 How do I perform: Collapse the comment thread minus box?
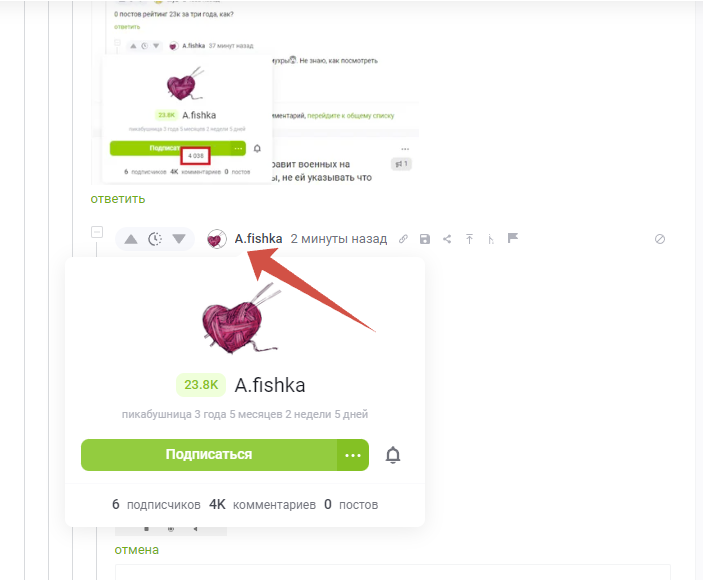(x=97, y=232)
